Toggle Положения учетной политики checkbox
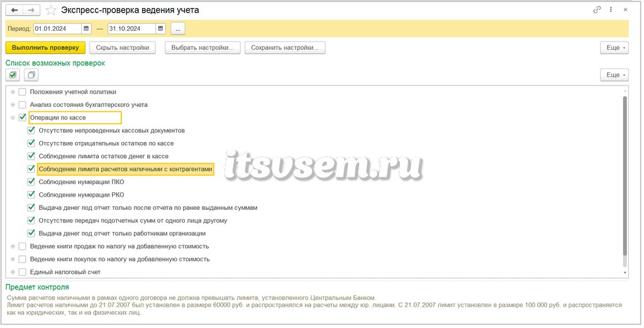644x328 pixels. 22,92
